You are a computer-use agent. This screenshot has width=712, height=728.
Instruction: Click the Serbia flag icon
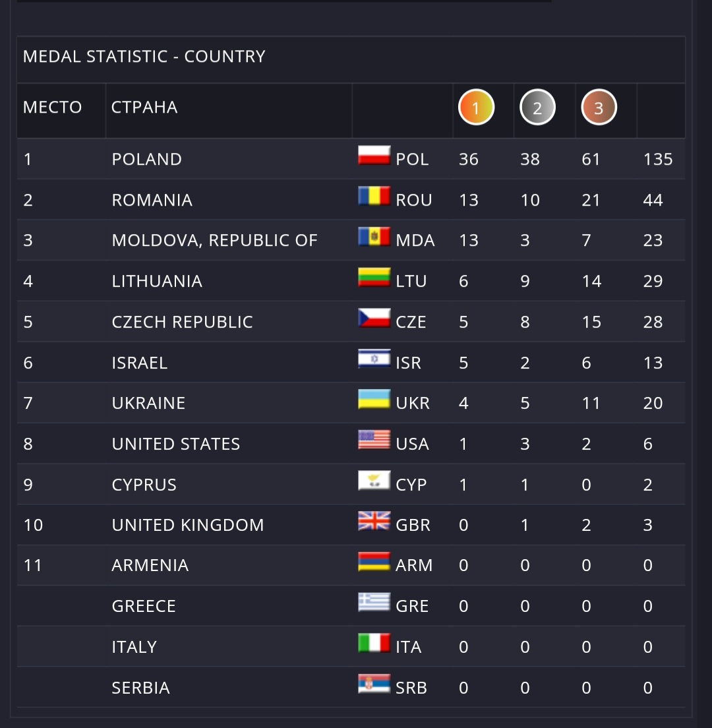coord(374,684)
